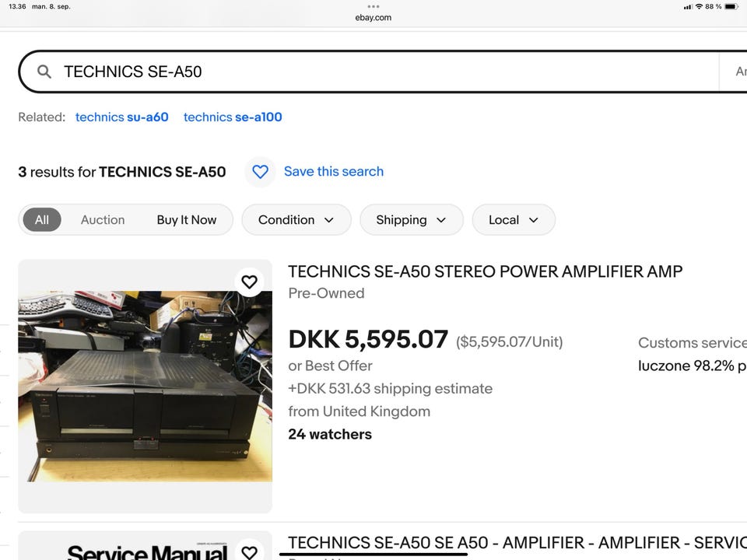Screen dimensions: 747x560
Task: Open TECHNICS SE-A50 SE A50 - AMPLIFIER service listing
Action: (x=517, y=542)
